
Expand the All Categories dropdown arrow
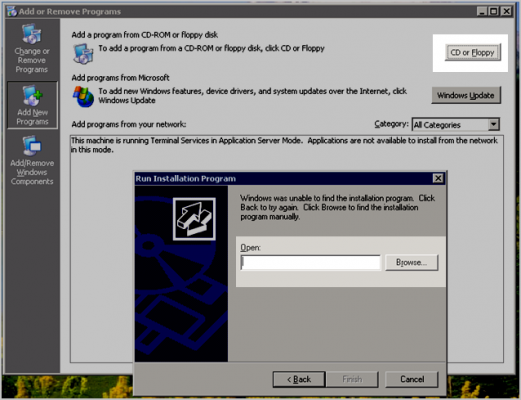(x=494, y=125)
